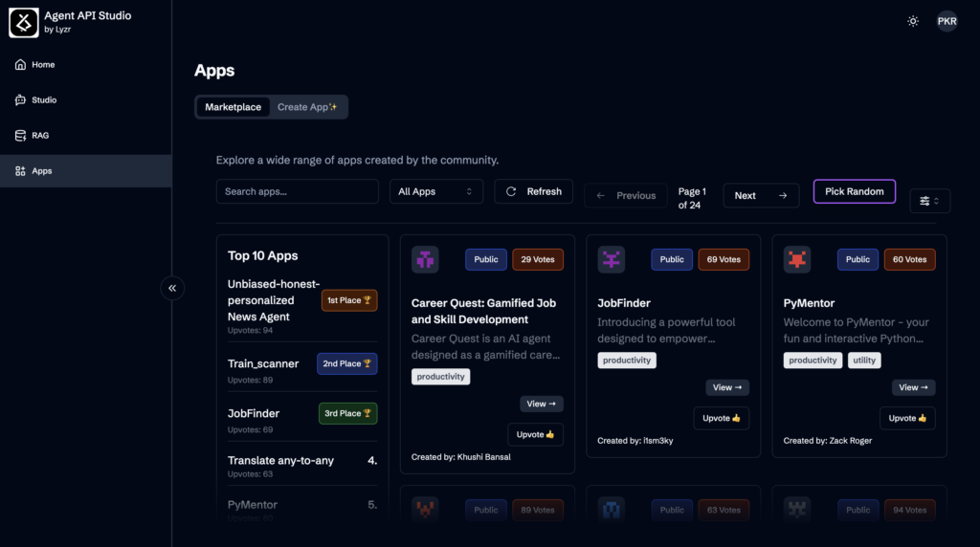Open Home from the sidebar
The height and width of the screenshot is (547, 980).
43,65
